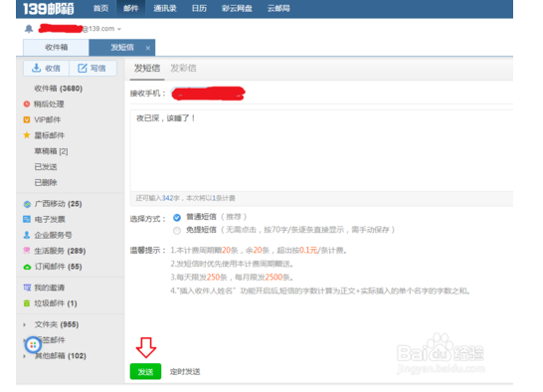Click the 定时发送 link
Viewport: 543px width, 392px height.
tap(185, 371)
